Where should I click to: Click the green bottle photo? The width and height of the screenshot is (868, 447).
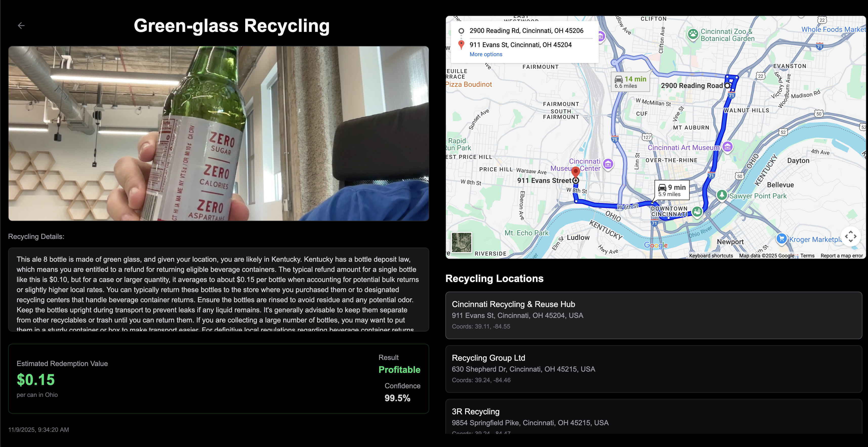coord(218,133)
